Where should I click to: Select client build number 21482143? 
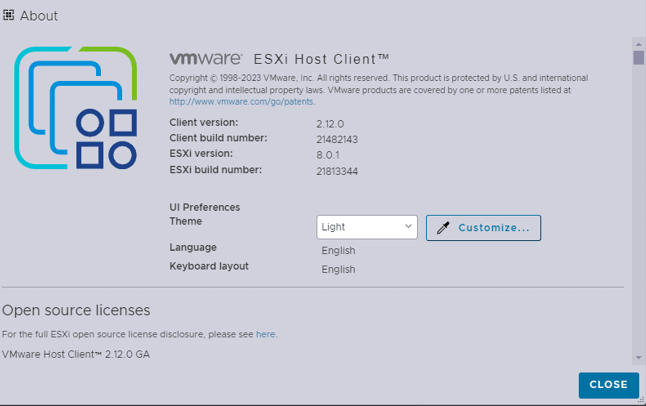click(x=337, y=139)
